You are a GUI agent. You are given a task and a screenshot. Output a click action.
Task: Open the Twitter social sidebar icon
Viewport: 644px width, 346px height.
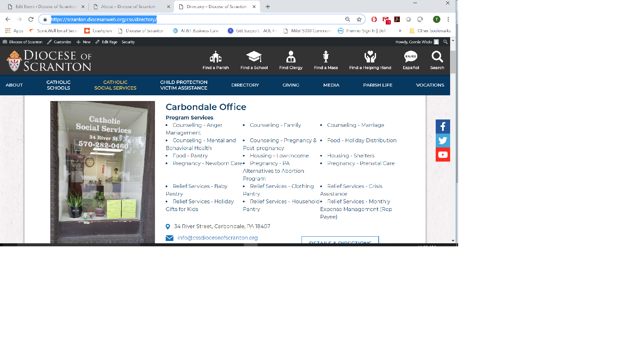443,141
